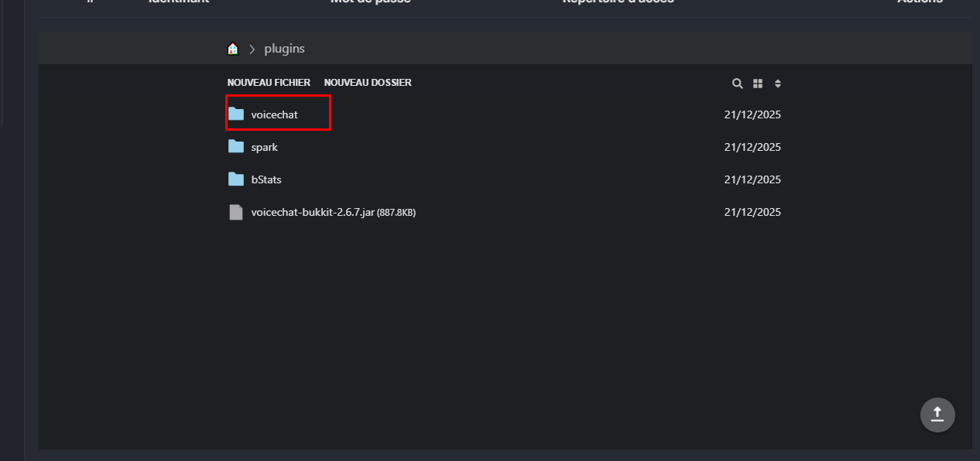Click the voicechat folder icon
The height and width of the screenshot is (461, 980).
236,114
